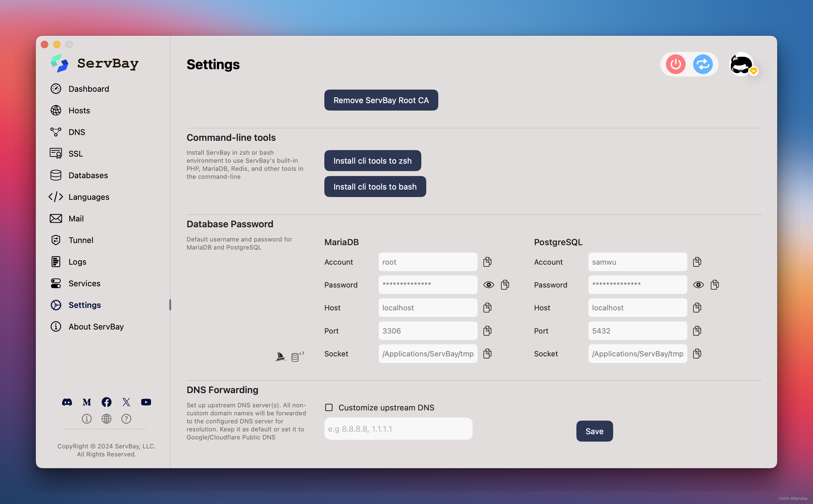
Task: Open the Databases section in sidebar
Action: pos(88,175)
